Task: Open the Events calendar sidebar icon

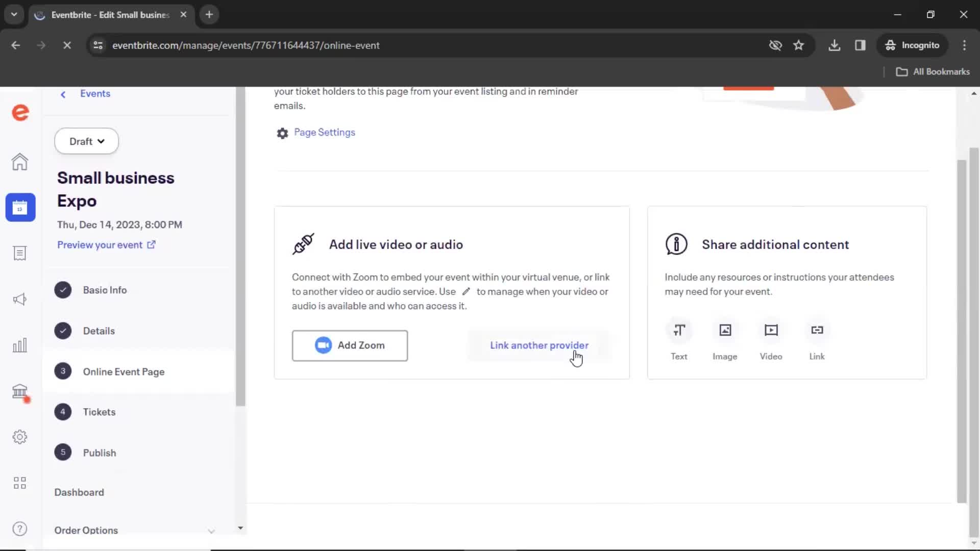Action: (20, 207)
